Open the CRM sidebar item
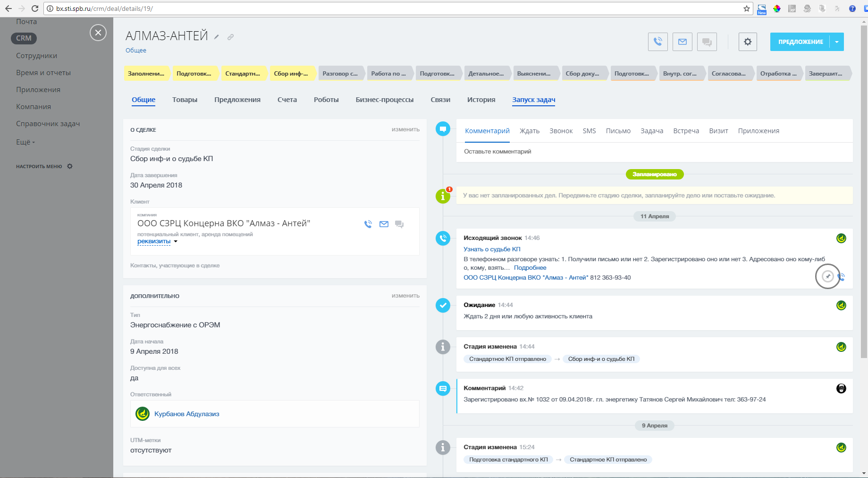 (24, 38)
